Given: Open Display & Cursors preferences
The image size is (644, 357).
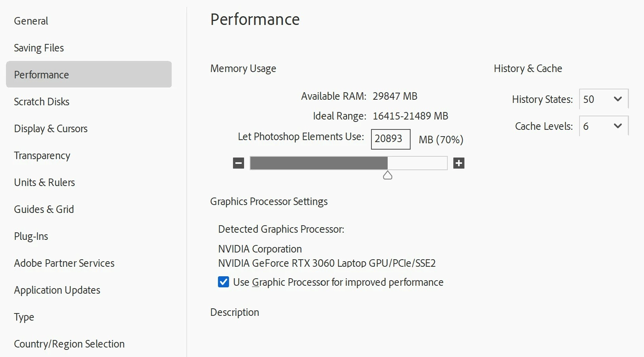Looking at the screenshot, I should (51, 129).
